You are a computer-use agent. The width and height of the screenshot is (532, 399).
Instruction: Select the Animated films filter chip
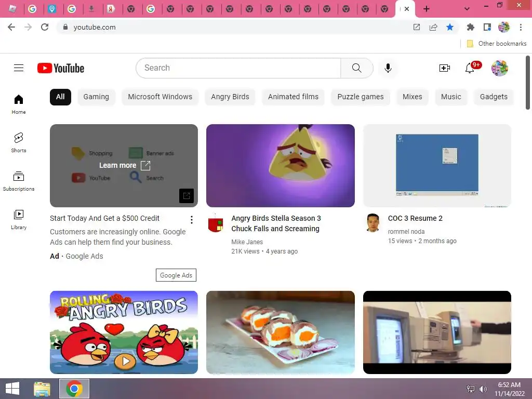coord(293,97)
